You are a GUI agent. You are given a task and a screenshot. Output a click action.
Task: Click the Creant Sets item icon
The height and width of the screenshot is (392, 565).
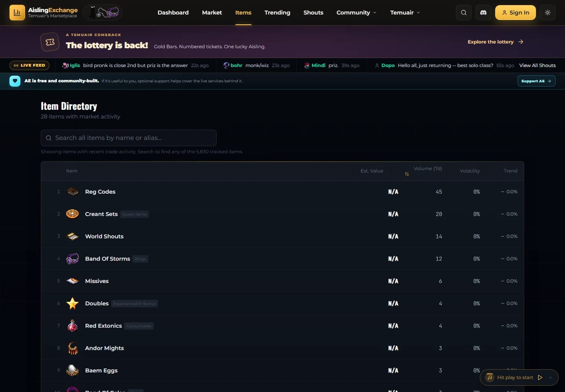[x=73, y=214]
